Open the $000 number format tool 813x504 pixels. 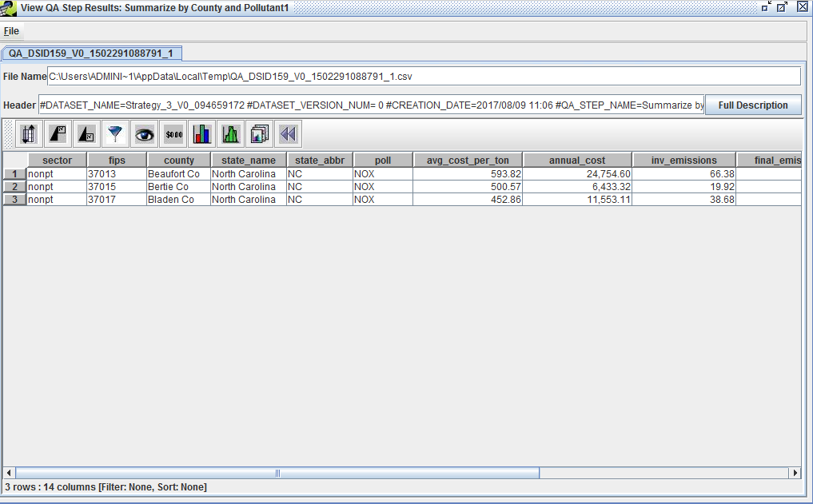[173, 133]
